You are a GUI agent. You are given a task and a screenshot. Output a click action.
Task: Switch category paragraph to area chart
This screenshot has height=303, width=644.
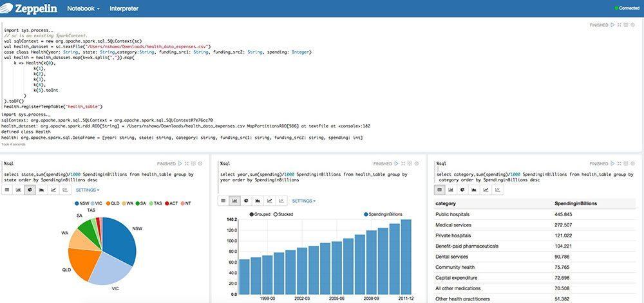pyautogui.click(x=474, y=190)
